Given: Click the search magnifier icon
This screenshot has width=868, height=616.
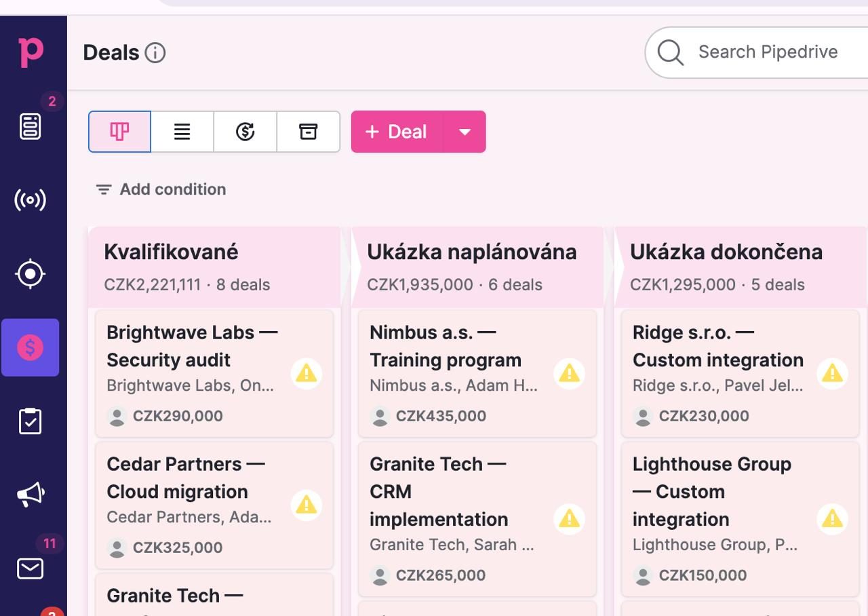Looking at the screenshot, I should (x=670, y=52).
